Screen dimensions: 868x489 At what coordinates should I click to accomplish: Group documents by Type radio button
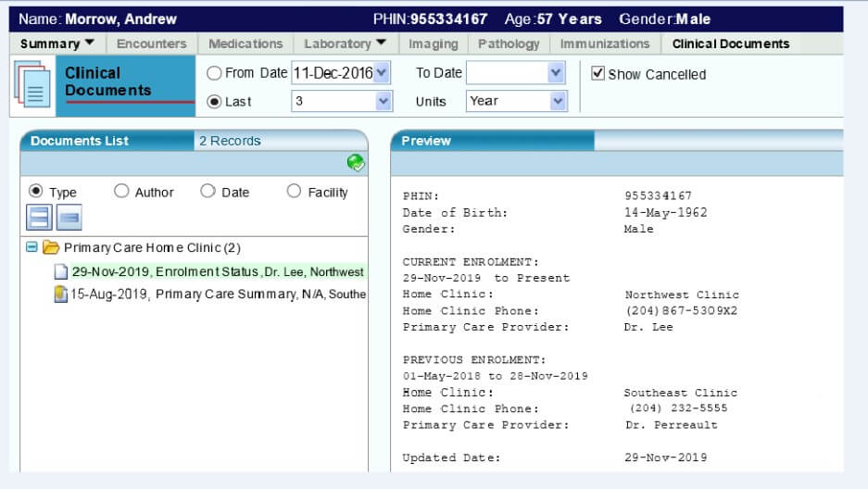[35, 191]
